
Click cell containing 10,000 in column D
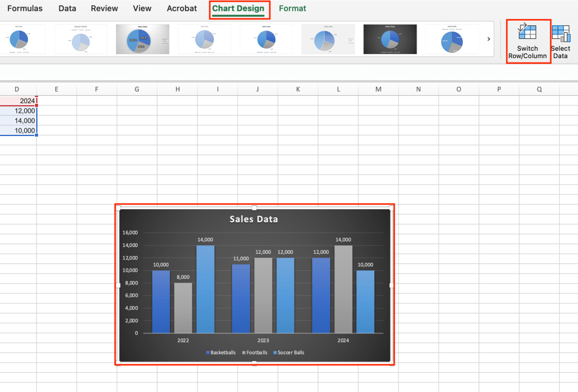point(18,130)
